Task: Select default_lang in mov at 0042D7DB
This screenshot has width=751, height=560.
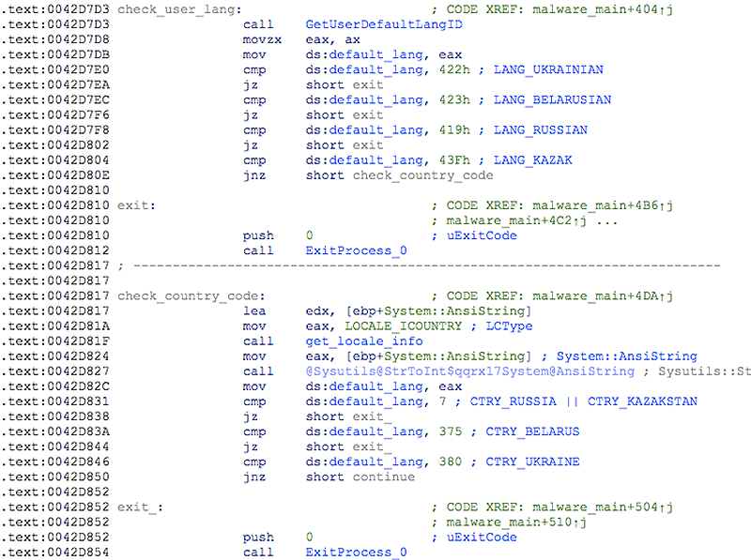Action: [376, 55]
